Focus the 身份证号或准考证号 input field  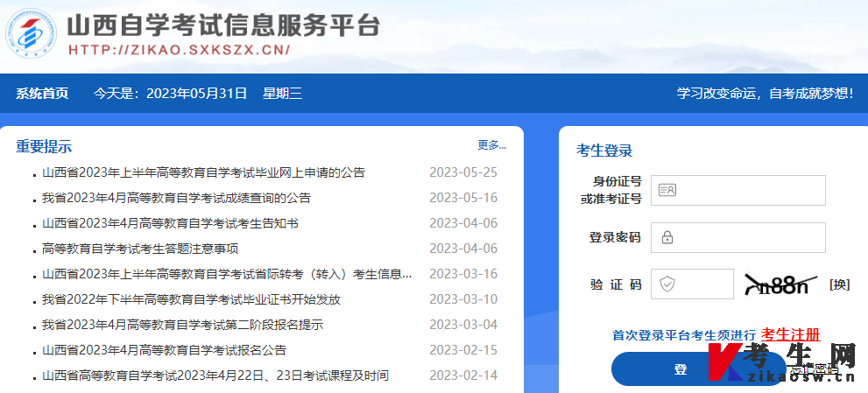pos(737,190)
